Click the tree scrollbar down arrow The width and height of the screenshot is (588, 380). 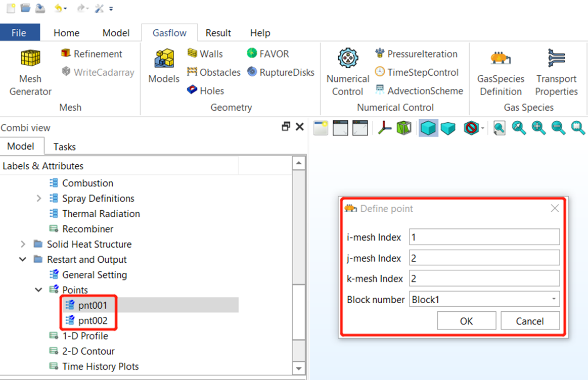pyautogui.click(x=299, y=368)
